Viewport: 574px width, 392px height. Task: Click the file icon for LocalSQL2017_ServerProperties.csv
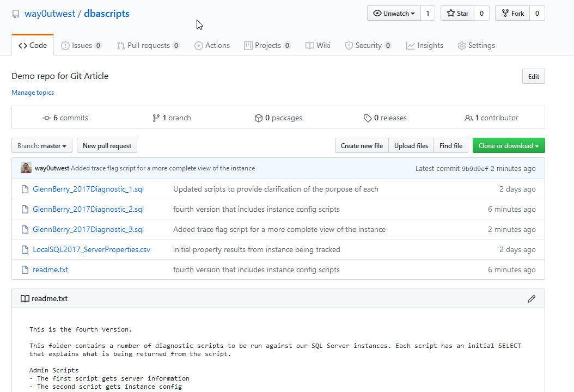tap(25, 250)
